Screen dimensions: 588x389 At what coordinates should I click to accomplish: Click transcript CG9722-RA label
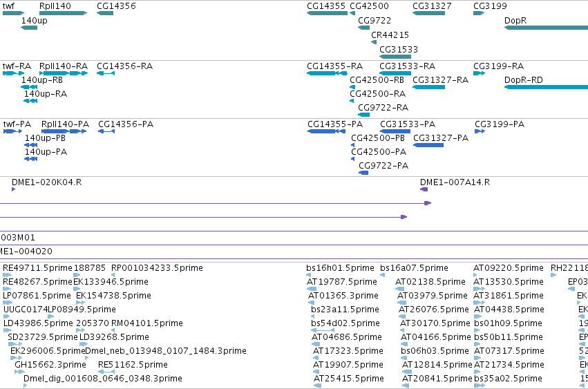383,108
